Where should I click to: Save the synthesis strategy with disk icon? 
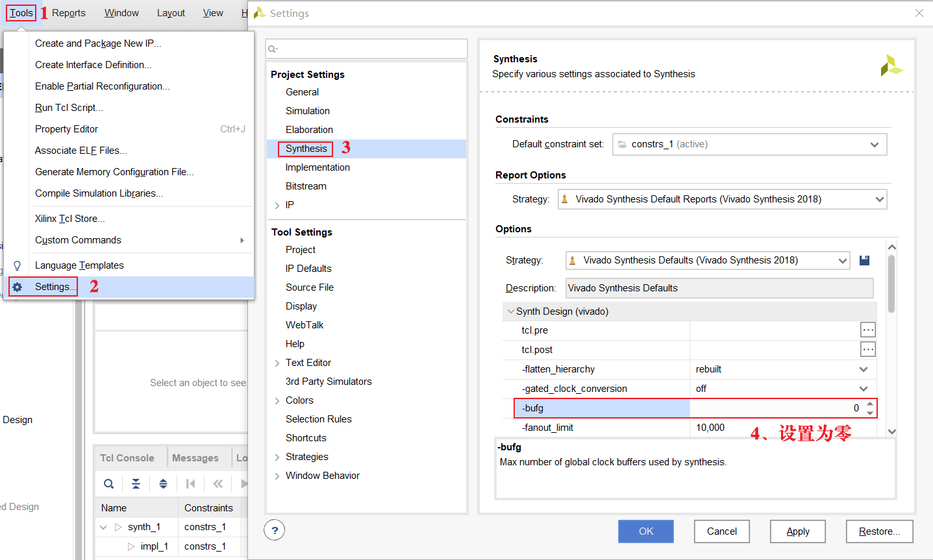point(864,260)
